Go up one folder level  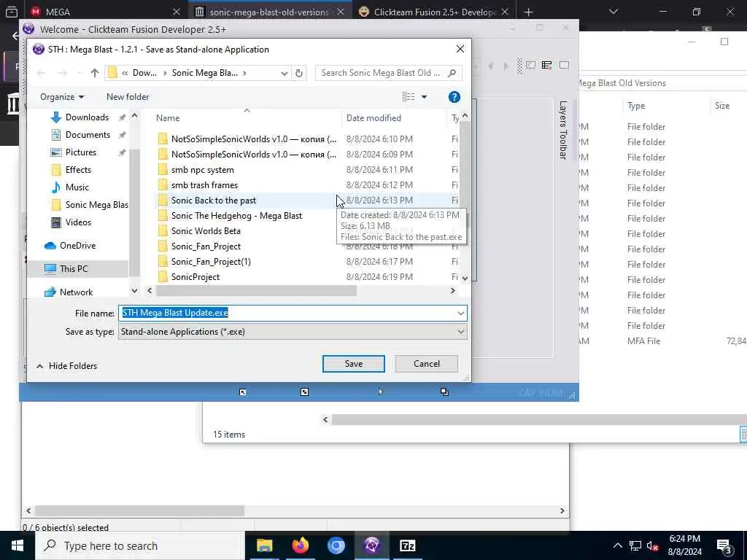pos(95,73)
